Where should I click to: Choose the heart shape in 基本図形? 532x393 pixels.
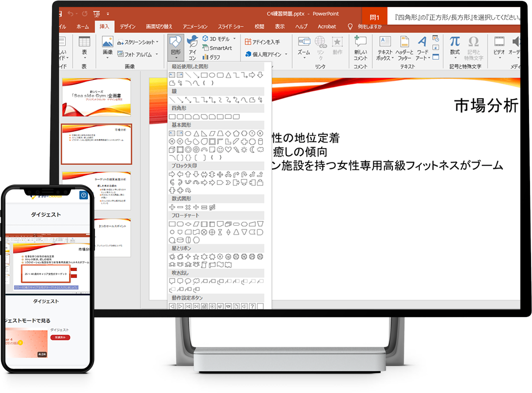[x=228, y=149]
